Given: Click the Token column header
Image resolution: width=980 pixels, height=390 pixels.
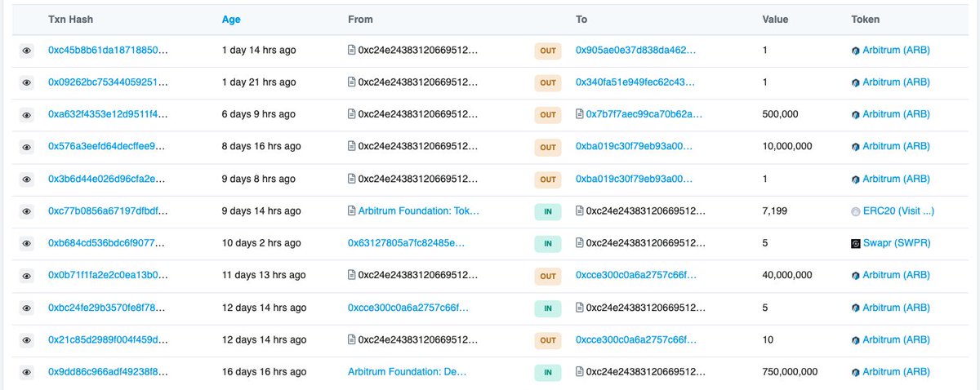Looking at the screenshot, I should [x=866, y=19].
